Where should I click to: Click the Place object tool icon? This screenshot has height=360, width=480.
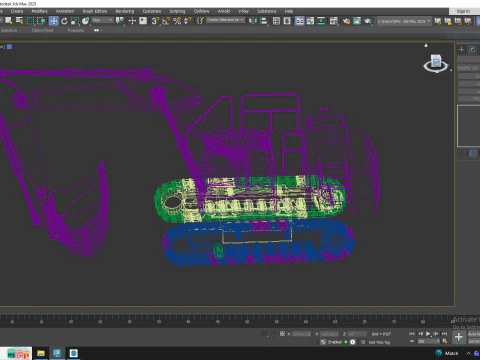tap(86, 21)
